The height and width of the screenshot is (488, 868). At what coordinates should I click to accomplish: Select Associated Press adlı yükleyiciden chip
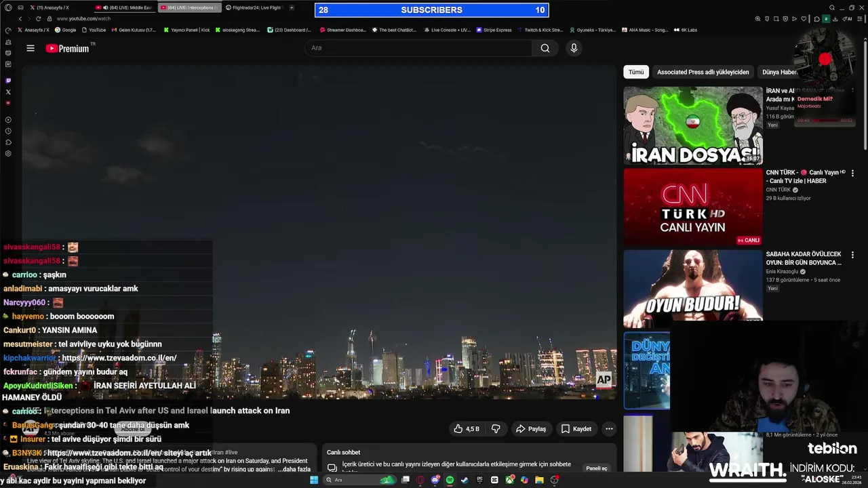click(x=703, y=72)
